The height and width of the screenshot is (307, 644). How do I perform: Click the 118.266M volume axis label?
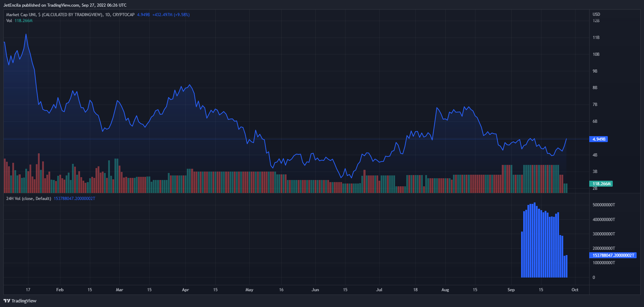coord(601,184)
